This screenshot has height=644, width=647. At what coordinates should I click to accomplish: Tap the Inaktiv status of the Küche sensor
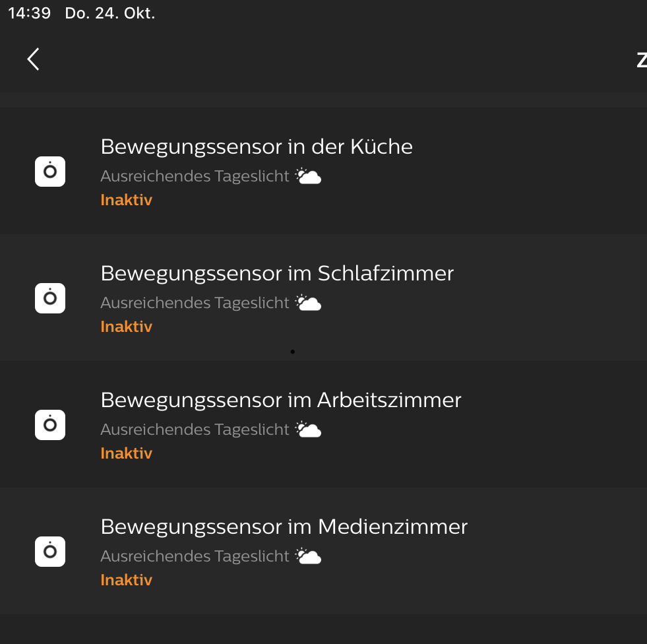pyautogui.click(x=126, y=200)
